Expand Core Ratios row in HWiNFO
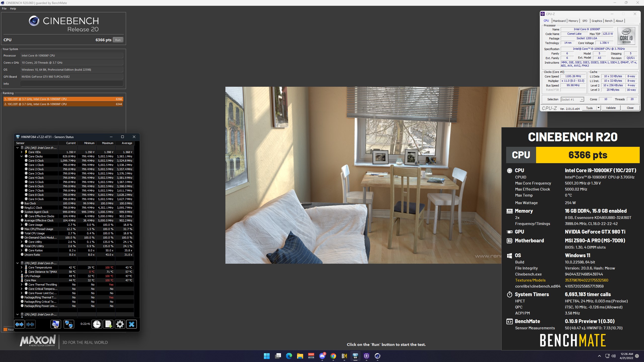644x362 pixels. [21, 250]
